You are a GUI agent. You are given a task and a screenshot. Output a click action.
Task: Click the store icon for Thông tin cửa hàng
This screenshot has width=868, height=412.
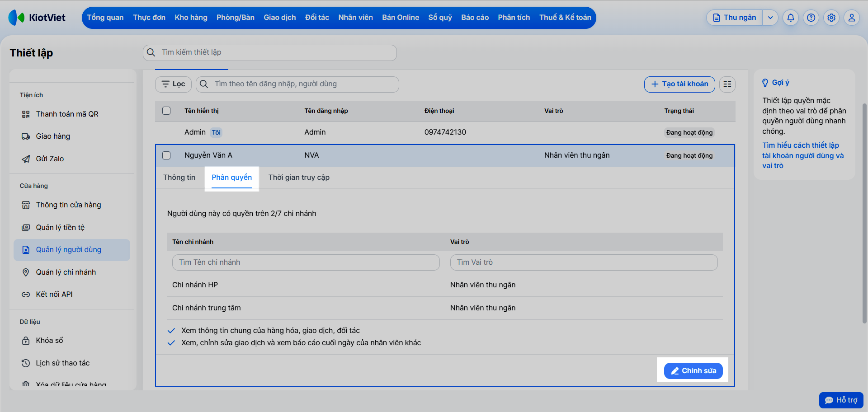pyautogui.click(x=26, y=205)
